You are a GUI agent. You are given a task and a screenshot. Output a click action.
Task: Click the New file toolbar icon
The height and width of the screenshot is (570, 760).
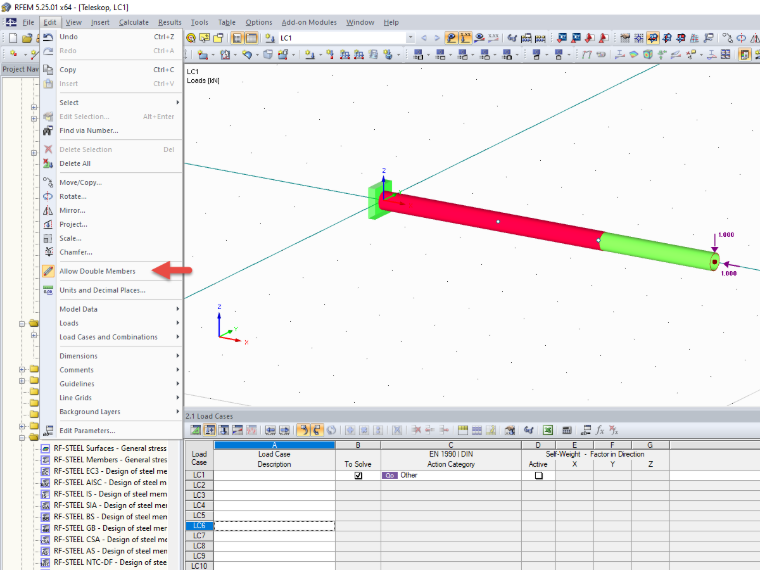[x=13, y=38]
